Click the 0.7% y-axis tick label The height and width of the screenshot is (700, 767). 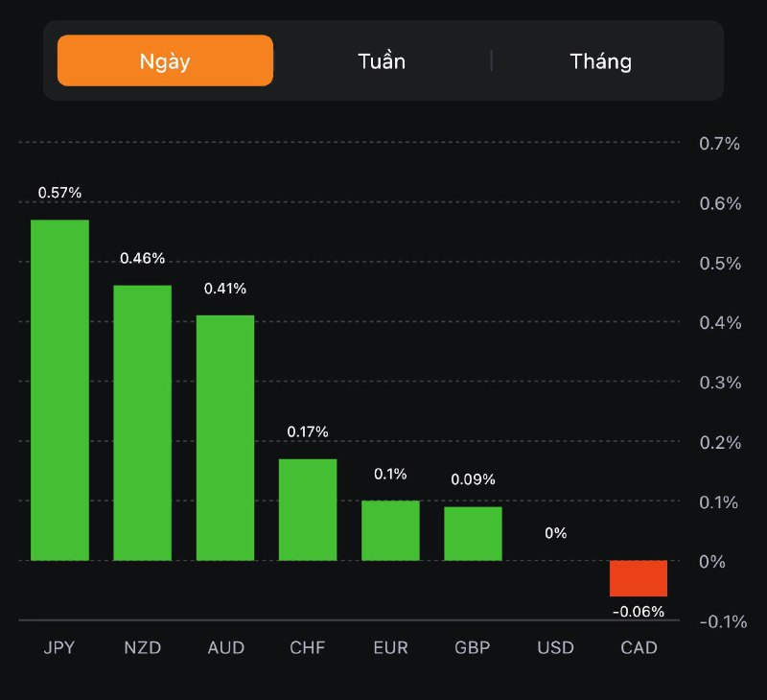coord(720,144)
